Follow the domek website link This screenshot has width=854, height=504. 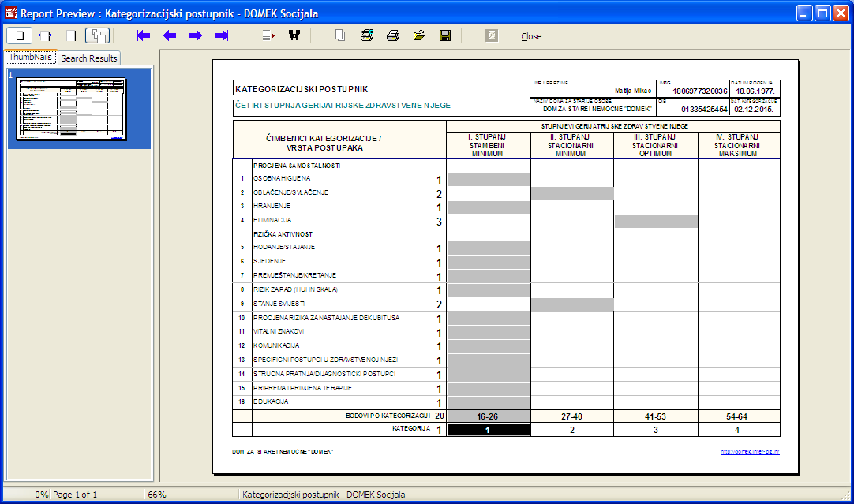point(750,452)
